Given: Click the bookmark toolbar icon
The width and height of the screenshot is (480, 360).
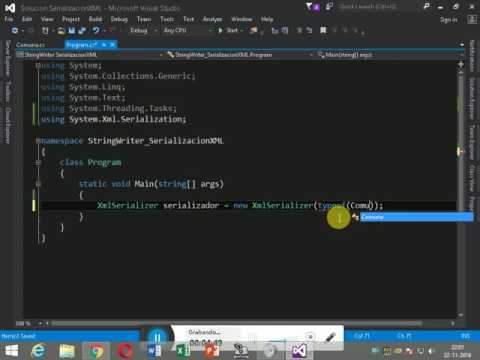Looking at the screenshot, I should [323, 31].
